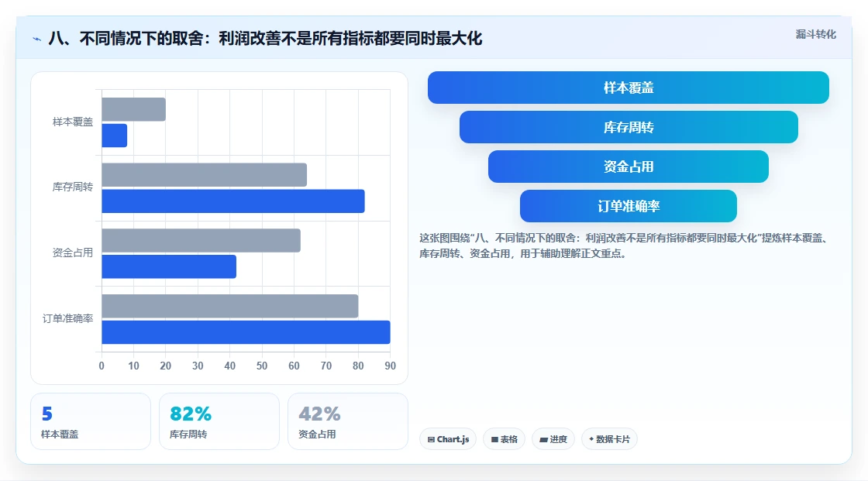Click the x-axis tick label 60
This screenshot has width=868, height=481.
click(x=294, y=366)
